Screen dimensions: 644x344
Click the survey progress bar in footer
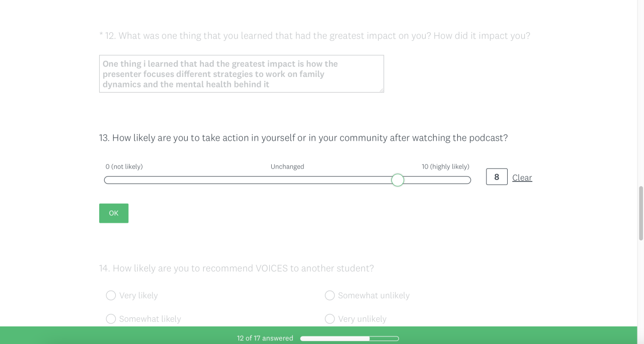350,338
